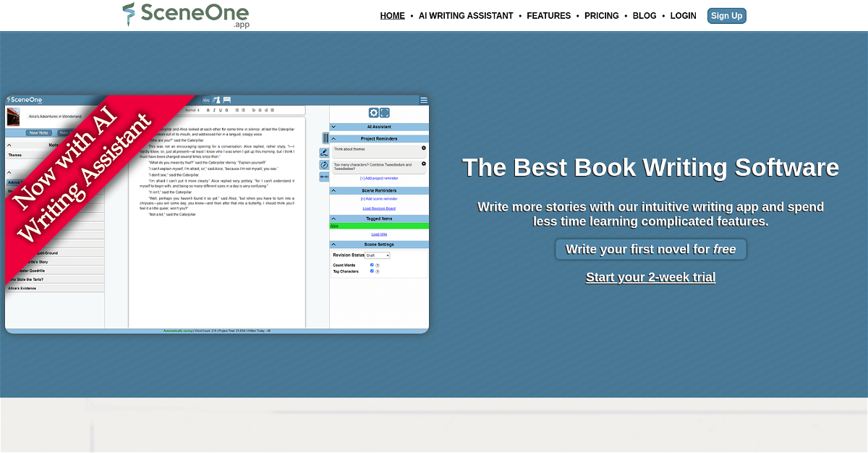This screenshot has width=868, height=453.
Task: Click the 'Load Wiki' link
Action: [x=379, y=234]
